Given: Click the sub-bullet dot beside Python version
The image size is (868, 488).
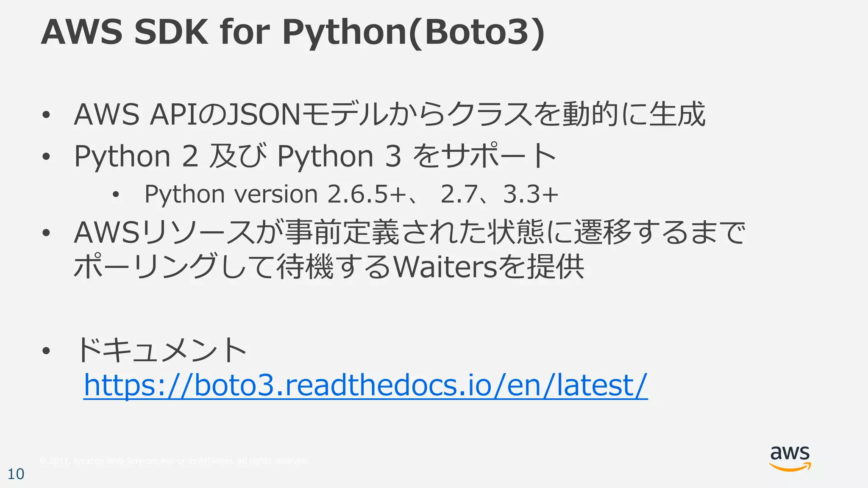Looking at the screenshot, I should tap(116, 195).
